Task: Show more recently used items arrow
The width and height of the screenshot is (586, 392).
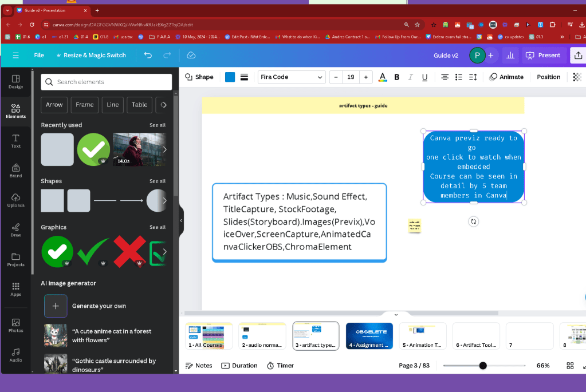Action: [164, 149]
